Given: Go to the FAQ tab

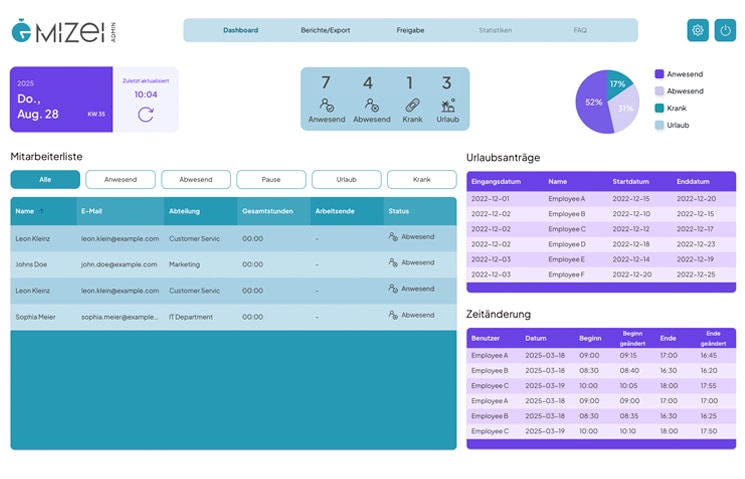Looking at the screenshot, I should coord(580,30).
